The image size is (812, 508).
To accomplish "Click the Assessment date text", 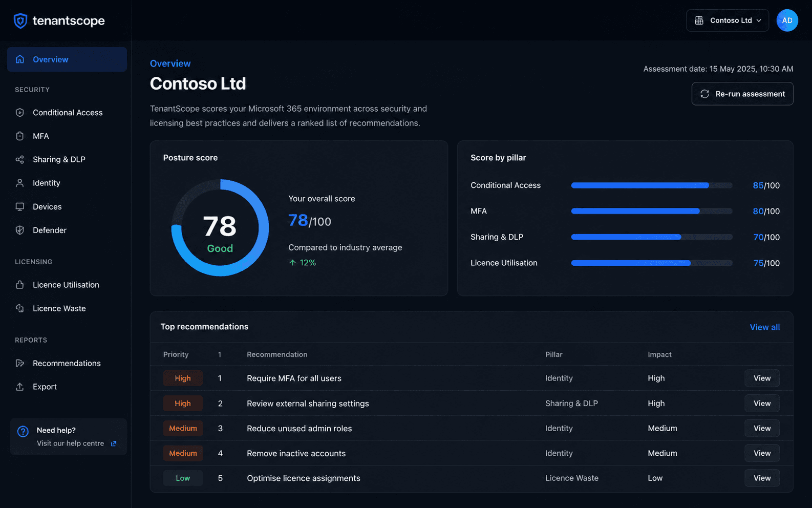I will pyautogui.click(x=718, y=69).
